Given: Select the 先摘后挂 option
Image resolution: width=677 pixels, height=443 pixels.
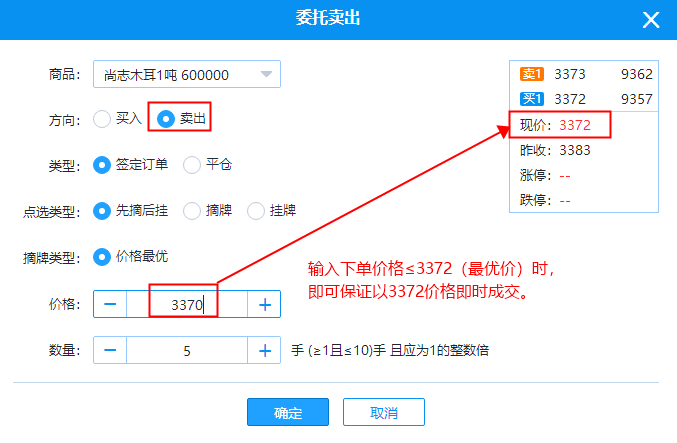Looking at the screenshot, I should tap(102, 211).
